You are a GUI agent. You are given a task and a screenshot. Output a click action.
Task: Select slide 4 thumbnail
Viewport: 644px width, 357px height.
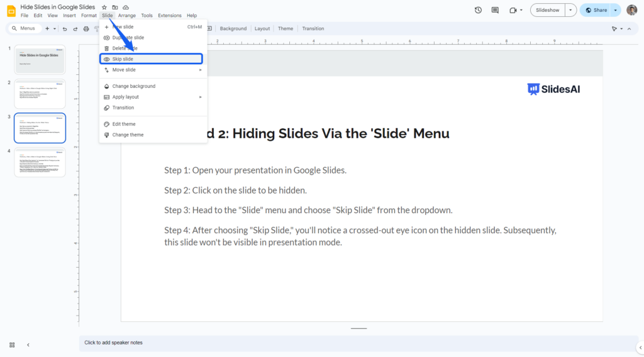point(40,163)
